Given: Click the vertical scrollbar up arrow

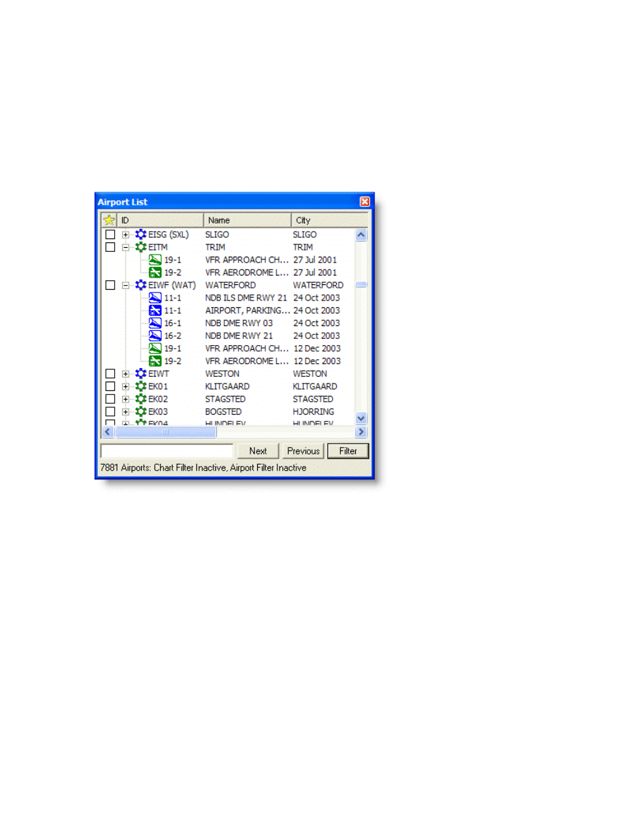Looking at the screenshot, I should pyautogui.click(x=361, y=235).
